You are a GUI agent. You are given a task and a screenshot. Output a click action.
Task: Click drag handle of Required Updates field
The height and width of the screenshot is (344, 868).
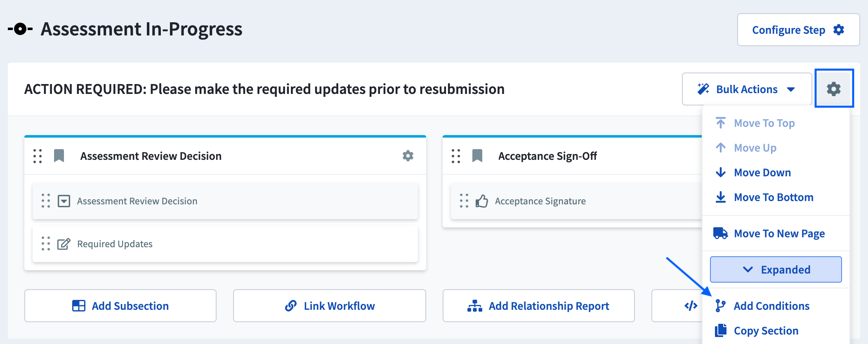point(46,243)
